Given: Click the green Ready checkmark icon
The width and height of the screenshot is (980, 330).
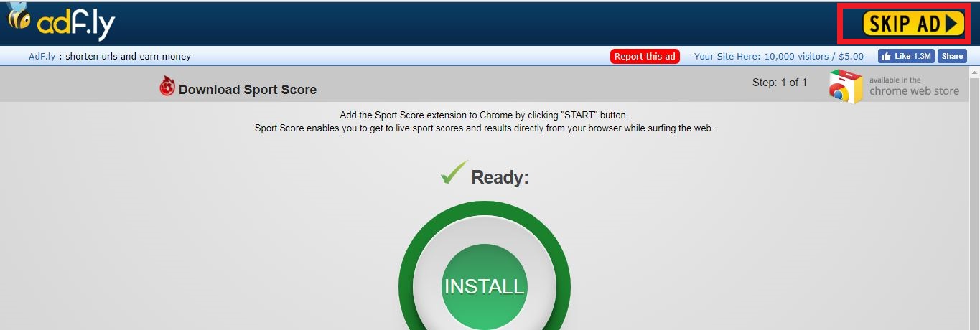Looking at the screenshot, I should 454,173.
